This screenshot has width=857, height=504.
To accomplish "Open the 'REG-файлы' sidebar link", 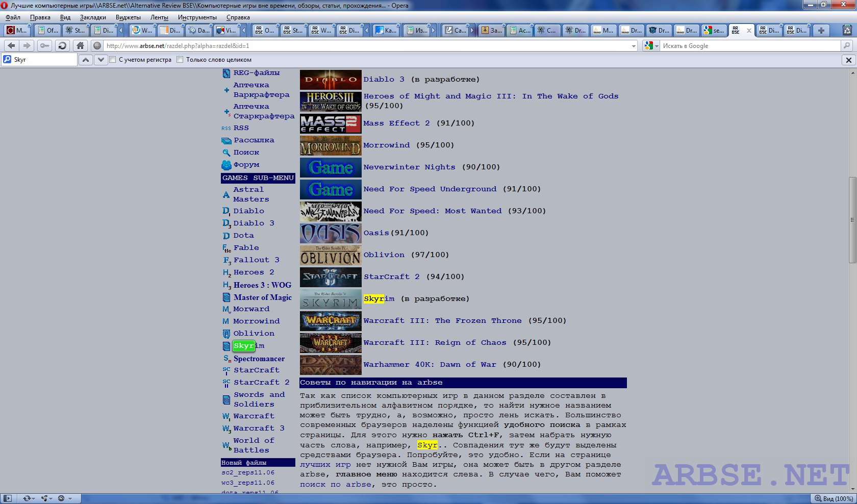I will 257,73.
